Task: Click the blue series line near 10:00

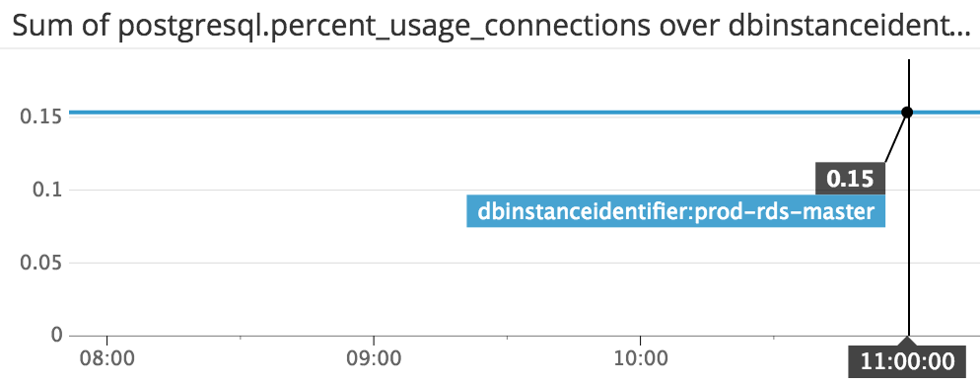Action: [x=640, y=113]
